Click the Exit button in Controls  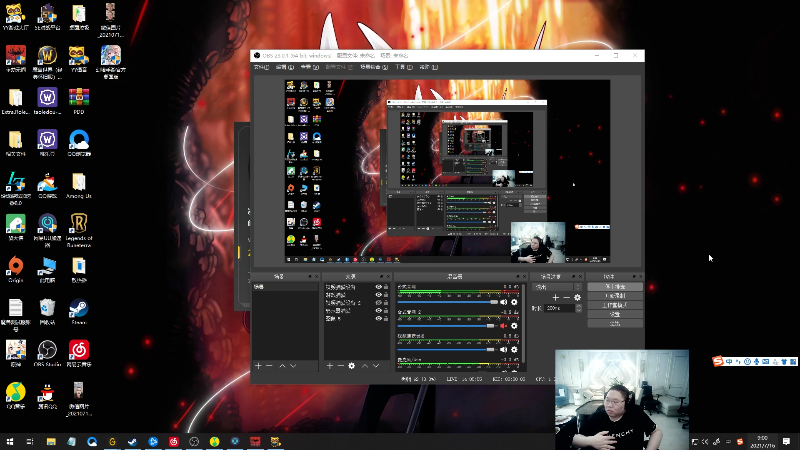(615, 323)
